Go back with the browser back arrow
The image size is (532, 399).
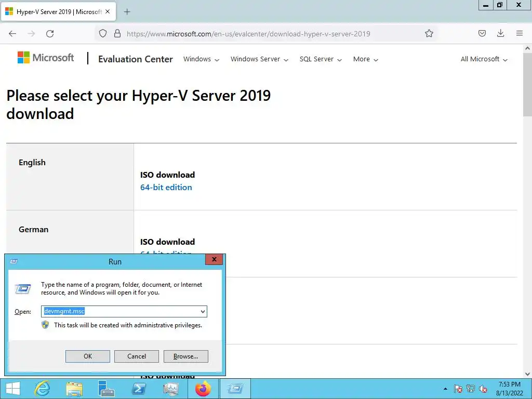coord(12,34)
